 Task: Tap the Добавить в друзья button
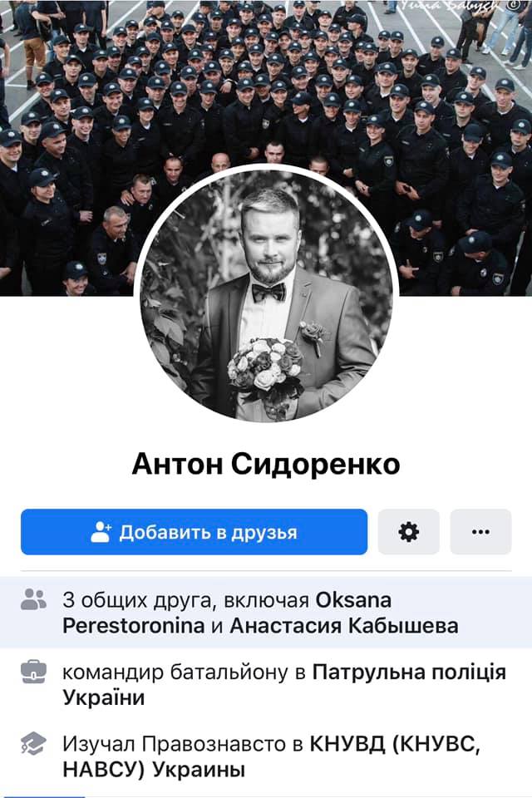coord(194,532)
